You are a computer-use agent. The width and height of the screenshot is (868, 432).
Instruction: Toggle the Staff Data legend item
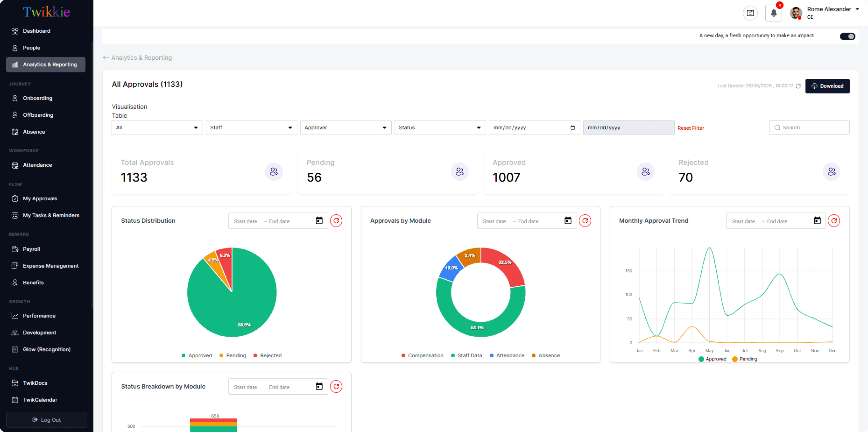[x=466, y=355]
